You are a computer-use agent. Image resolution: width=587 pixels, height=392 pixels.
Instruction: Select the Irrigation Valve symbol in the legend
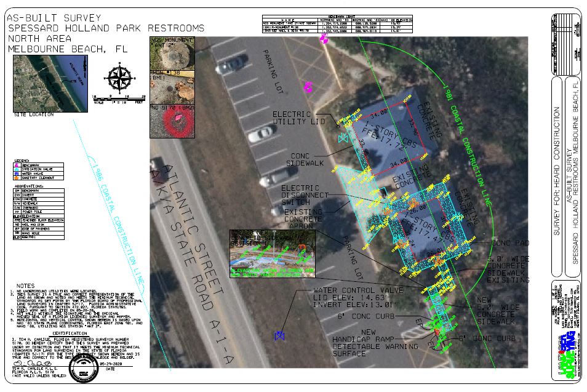pyautogui.click(x=17, y=169)
